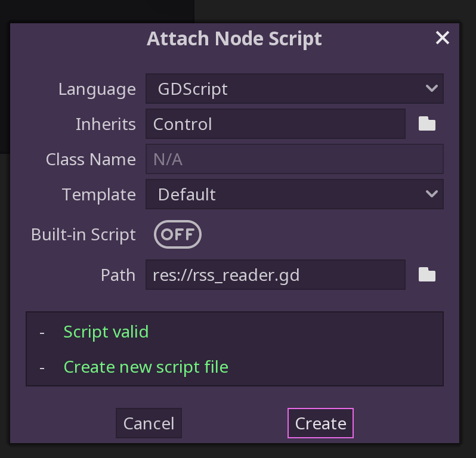Viewport: 476px width, 458px height.
Task: Browse for parent class via Inherits folder icon
Action: click(x=427, y=124)
